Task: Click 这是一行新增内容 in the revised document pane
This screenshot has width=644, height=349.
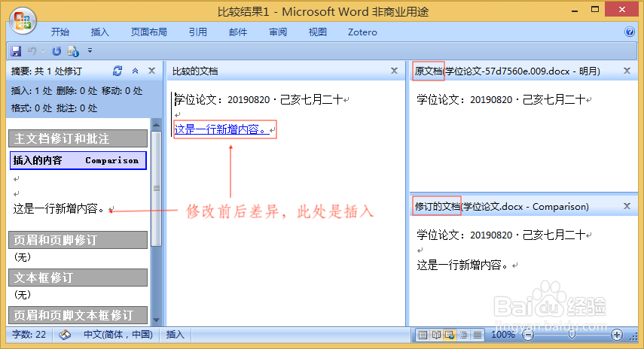Action: click(463, 265)
